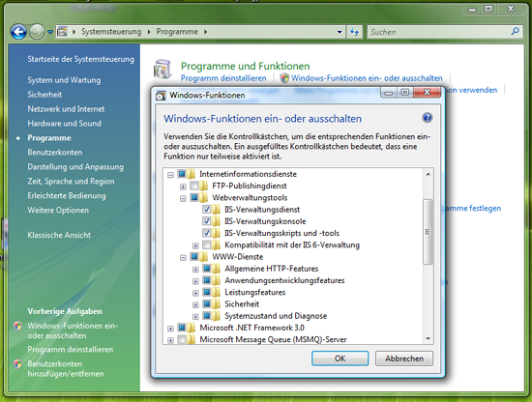Click the folder icon of FTP-Publishingdienst
Viewport: 532px width, 402px height.
click(203, 187)
